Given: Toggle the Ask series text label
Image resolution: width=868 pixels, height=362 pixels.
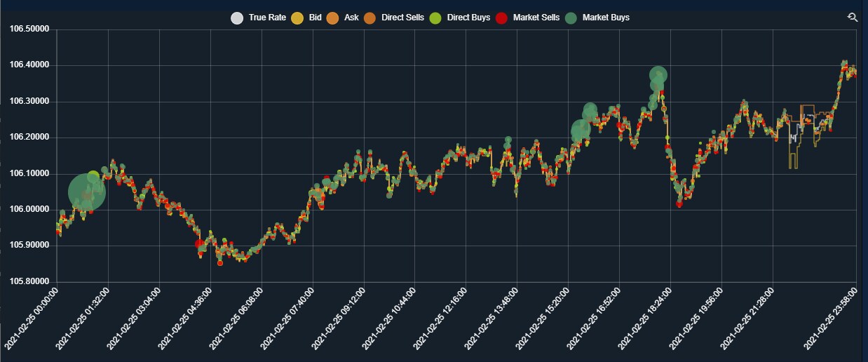Looking at the screenshot, I should coord(351,18).
